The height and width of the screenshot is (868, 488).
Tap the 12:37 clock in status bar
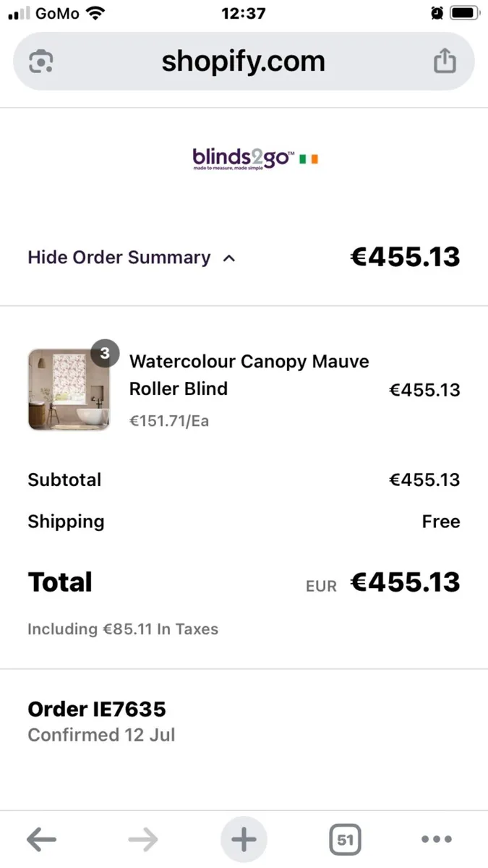click(x=244, y=13)
